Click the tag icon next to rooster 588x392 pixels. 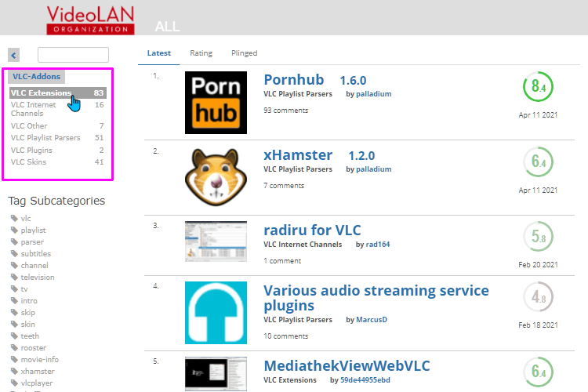coord(15,348)
